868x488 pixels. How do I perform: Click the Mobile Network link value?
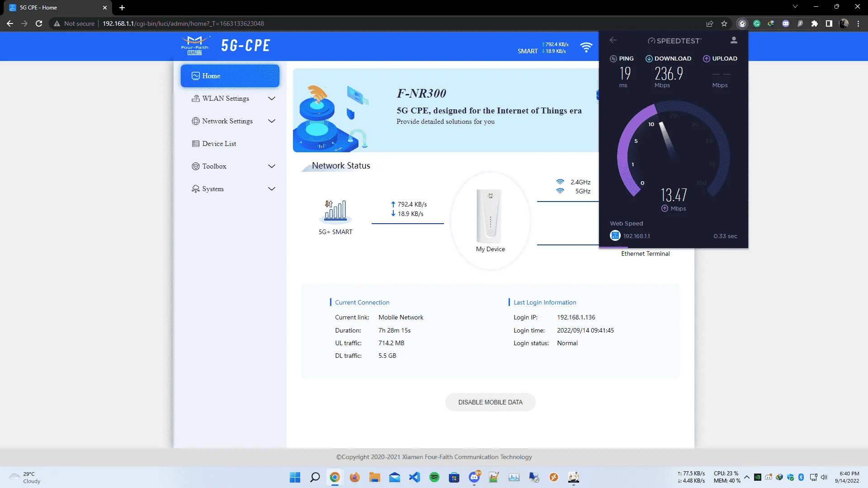(x=401, y=317)
